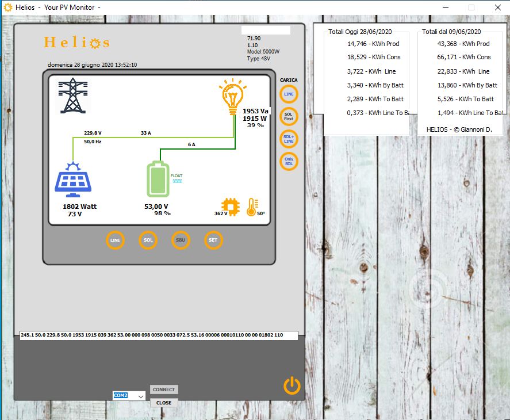Click the 'Model:5000W' info text
Image resolution: width=510 pixels, height=420 pixels.
[263, 52]
